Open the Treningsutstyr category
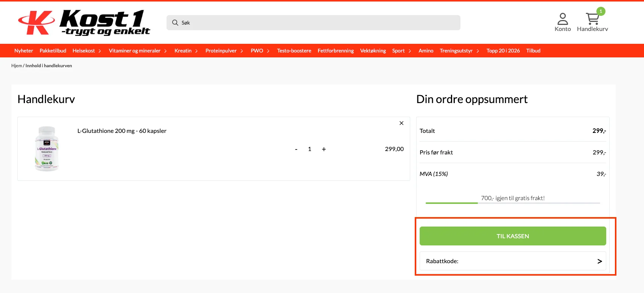This screenshot has width=644, height=293. (456, 51)
